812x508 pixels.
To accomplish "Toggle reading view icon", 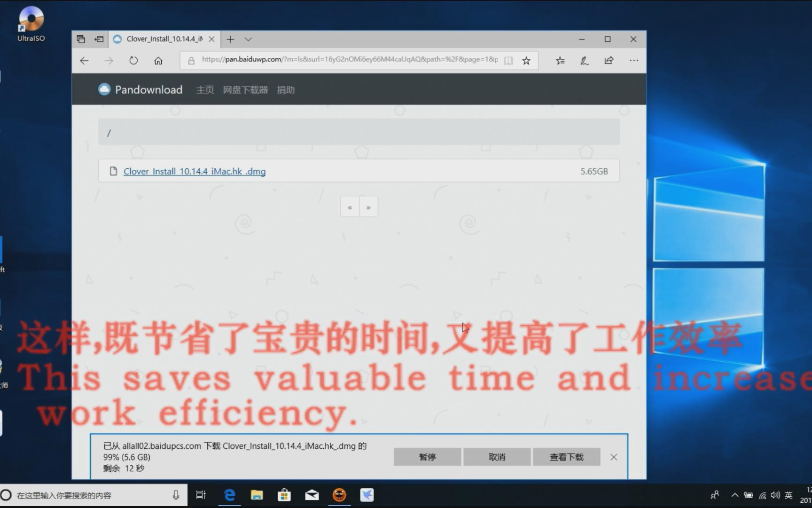I will (508, 61).
